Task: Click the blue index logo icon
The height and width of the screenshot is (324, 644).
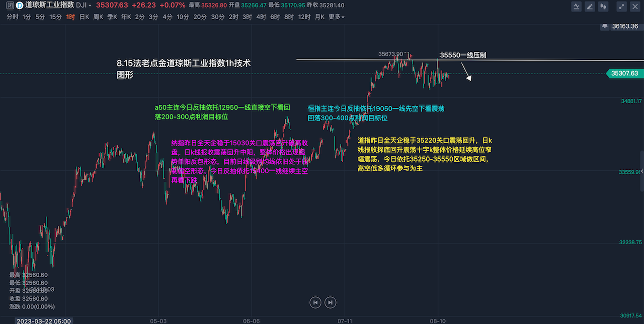Action: click(x=19, y=6)
